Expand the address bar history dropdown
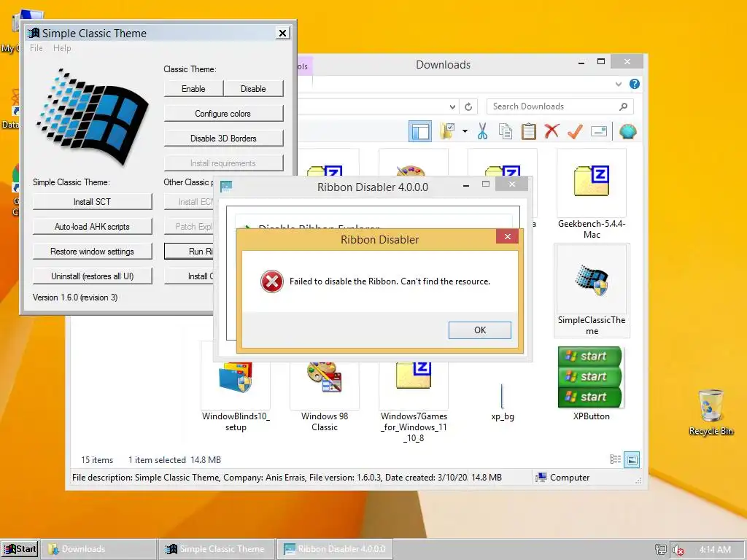Viewport: 747px width, 560px height. coord(452,106)
